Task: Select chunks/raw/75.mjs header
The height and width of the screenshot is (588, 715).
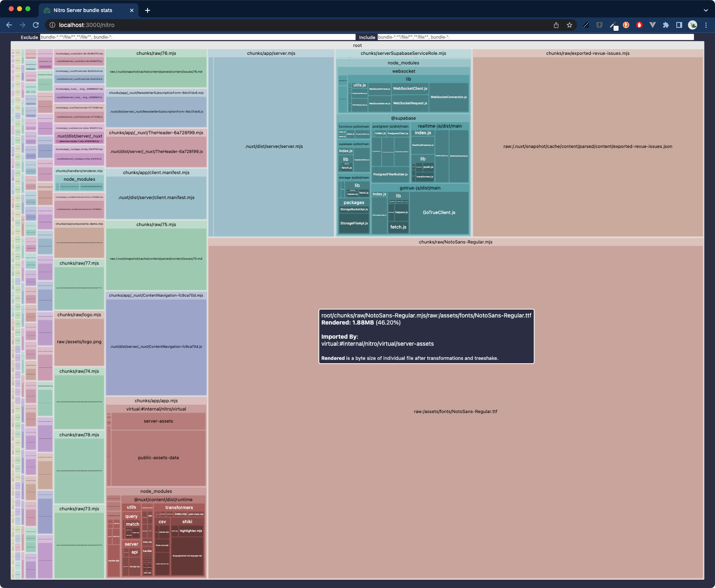Action: click(156, 224)
